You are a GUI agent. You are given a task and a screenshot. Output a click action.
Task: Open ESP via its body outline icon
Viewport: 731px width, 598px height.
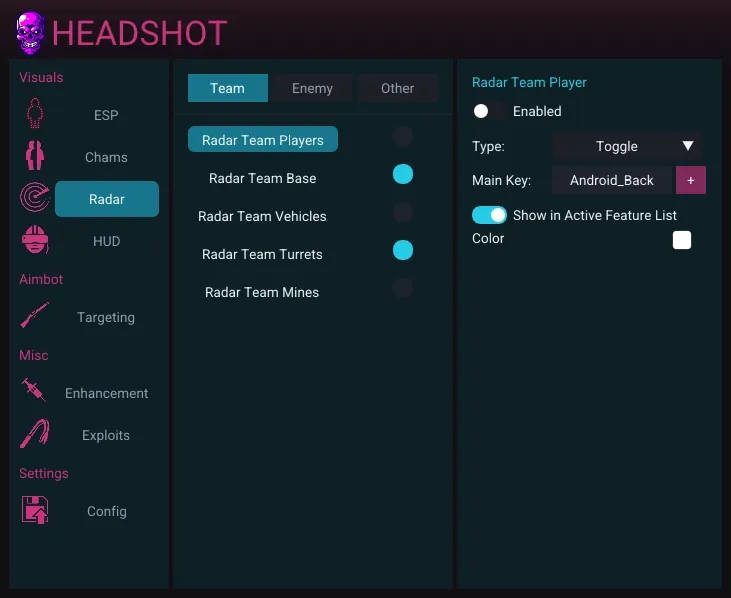click(x=35, y=115)
